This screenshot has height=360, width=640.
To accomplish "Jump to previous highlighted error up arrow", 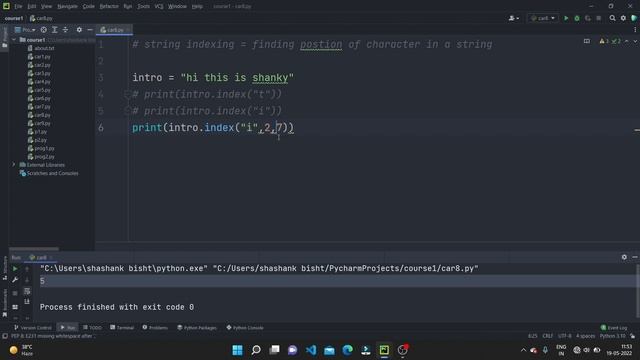I will 627,41.
